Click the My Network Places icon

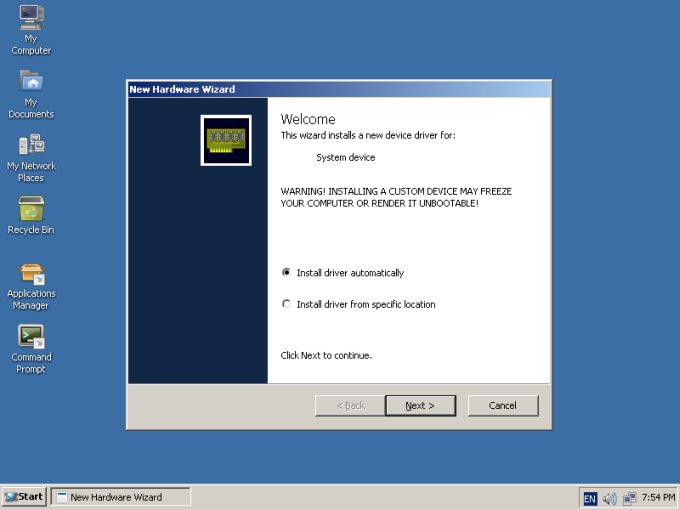[x=31, y=145]
